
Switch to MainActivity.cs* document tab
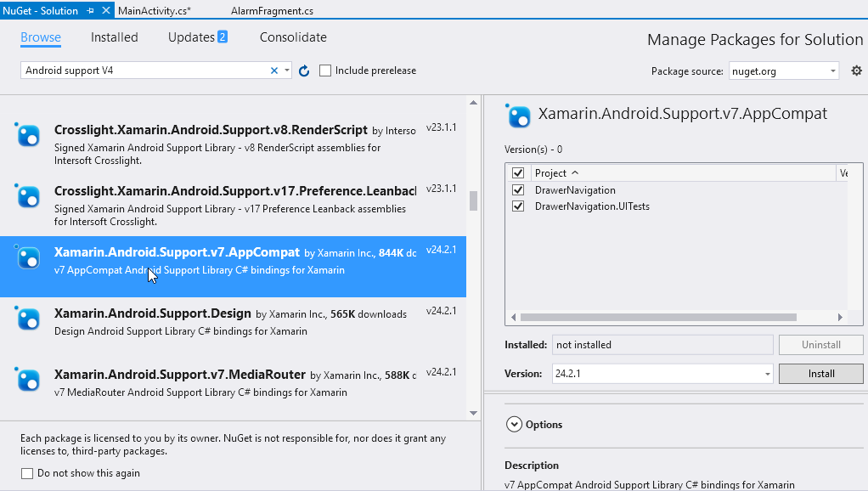point(155,10)
